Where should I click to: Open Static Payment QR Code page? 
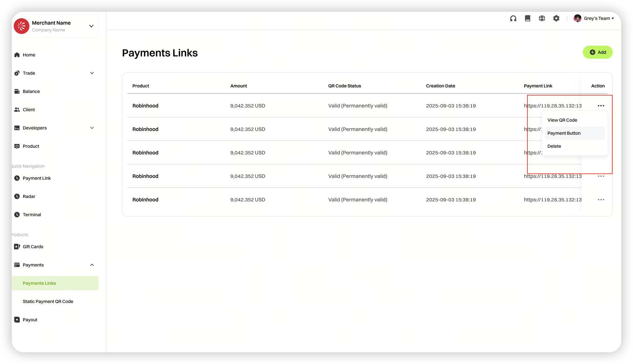pyautogui.click(x=48, y=301)
